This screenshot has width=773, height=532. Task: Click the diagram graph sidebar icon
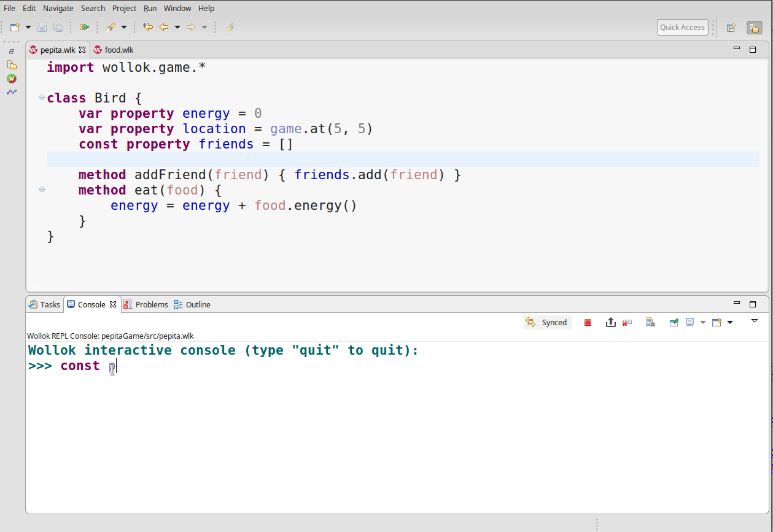pyautogui.click(x=12, y=92)
